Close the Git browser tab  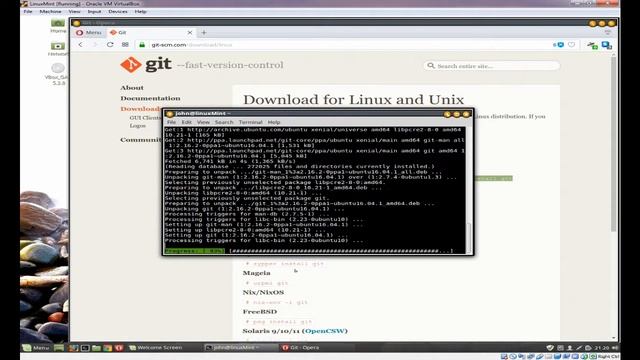pyautogui.click(x=190, y=32)
